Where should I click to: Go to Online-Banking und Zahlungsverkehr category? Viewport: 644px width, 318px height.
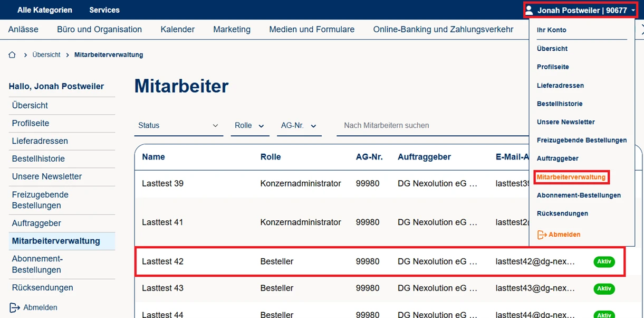(443, 30)
